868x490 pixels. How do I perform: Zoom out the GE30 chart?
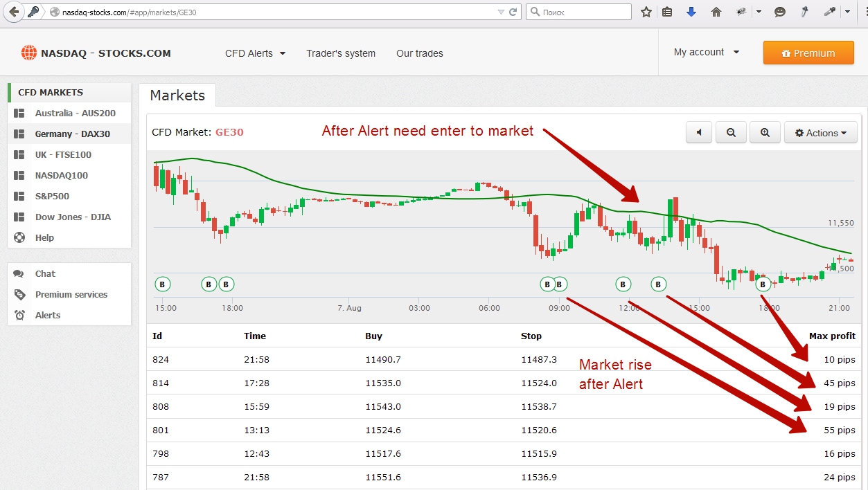(731, 133)
